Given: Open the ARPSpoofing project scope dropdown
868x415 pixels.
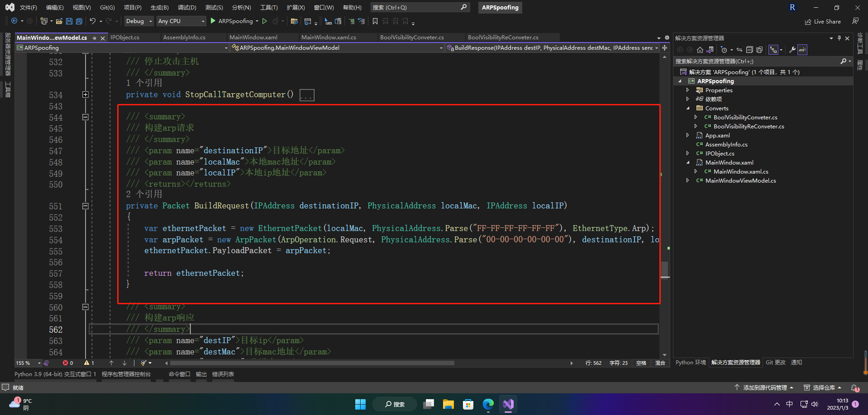Looking at the screenshot, I should [122, 47].
